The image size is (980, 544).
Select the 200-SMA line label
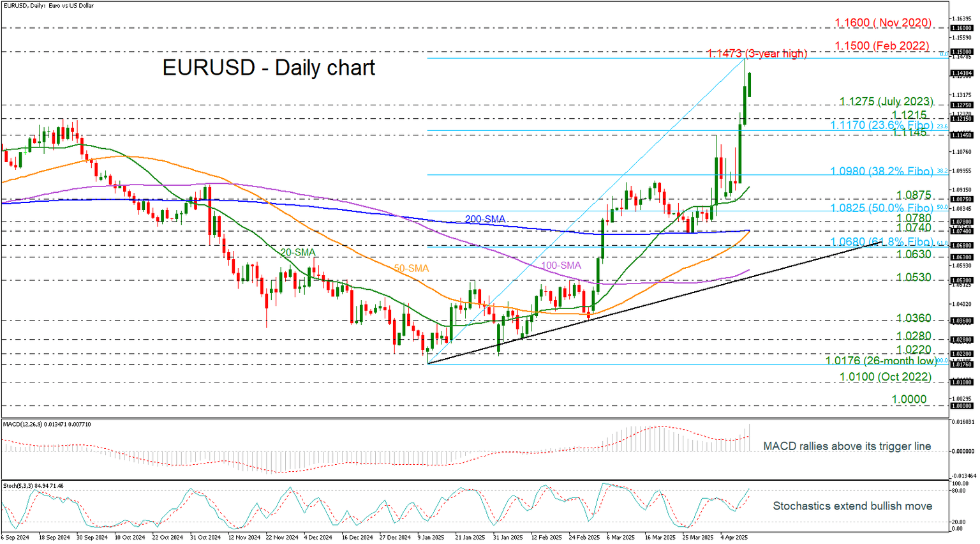tap(486, 219)
